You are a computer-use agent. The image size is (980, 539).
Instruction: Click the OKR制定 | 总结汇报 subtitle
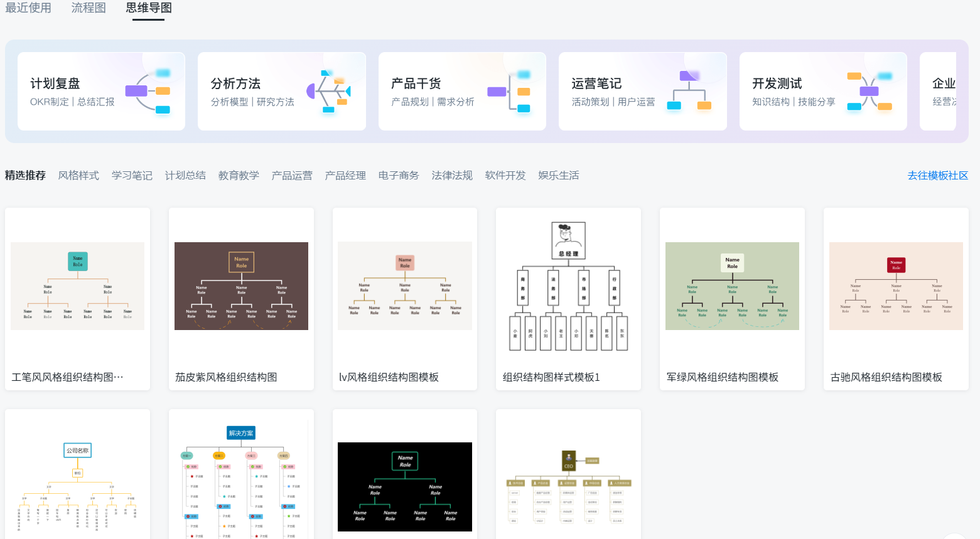[x=72, y=102]
